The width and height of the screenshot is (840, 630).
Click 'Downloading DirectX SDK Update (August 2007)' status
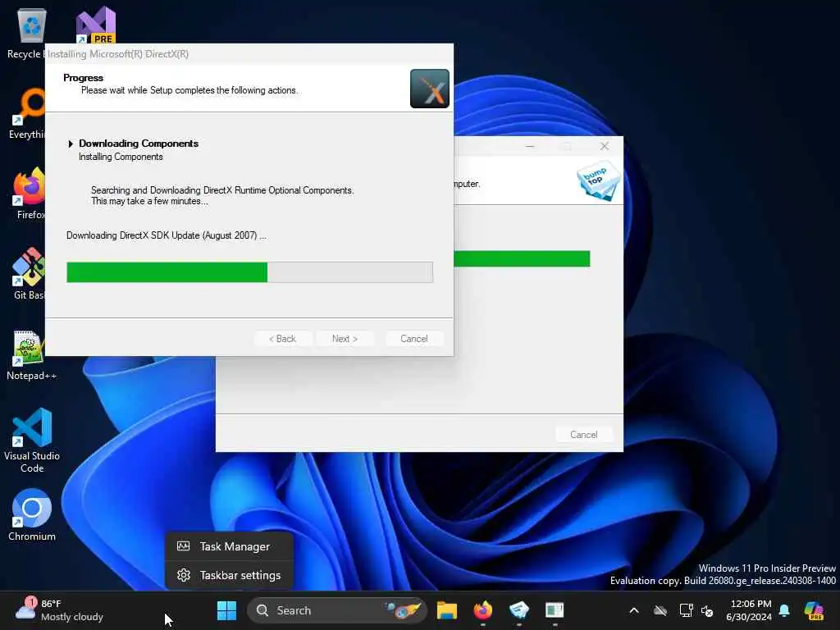(166, 235)
